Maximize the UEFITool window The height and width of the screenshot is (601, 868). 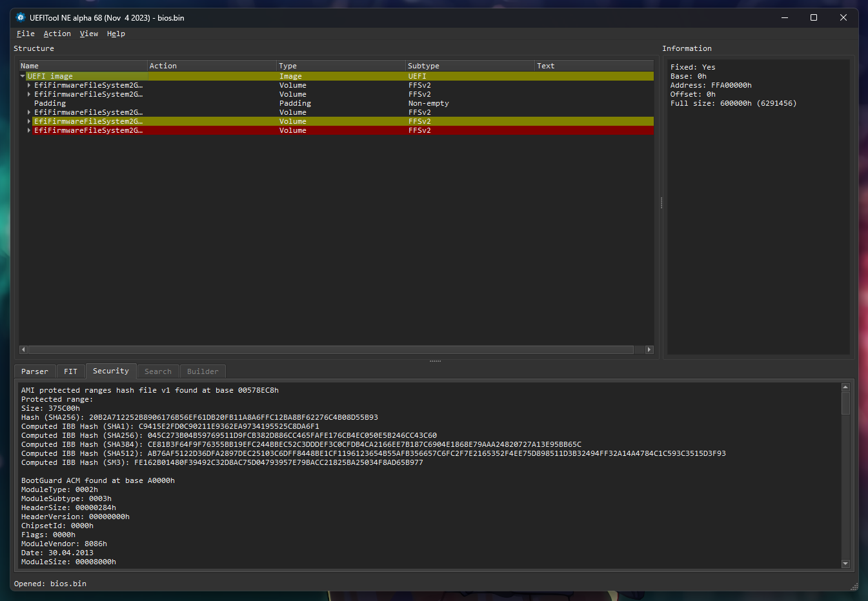click(x=814, y=17)
